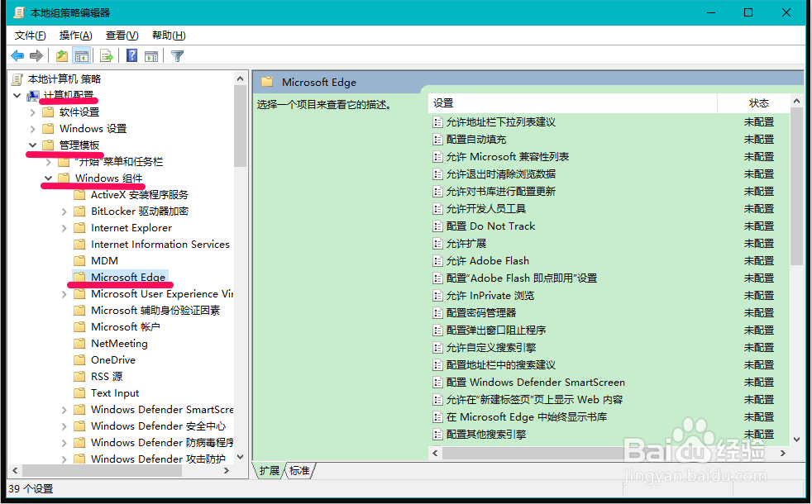This screenshot has width=812, height=504.
Task: Expand the Windows Defender 安全中心 node
Action: tap(64, 426)
